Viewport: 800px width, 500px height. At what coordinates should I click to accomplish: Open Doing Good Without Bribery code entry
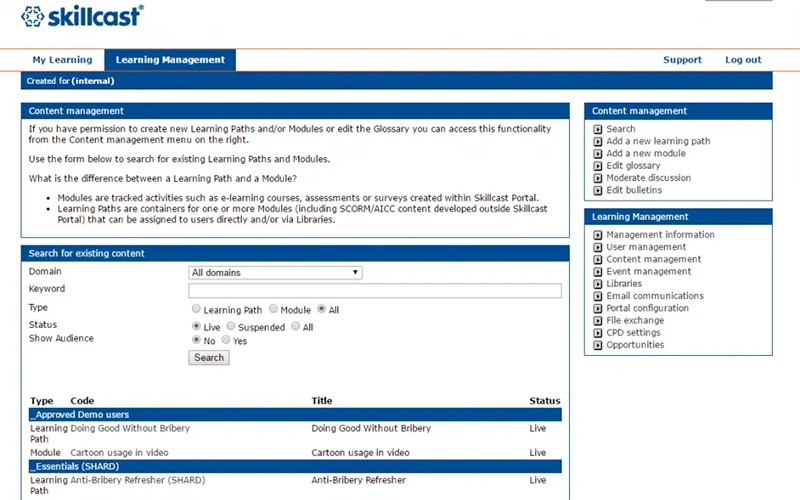(130, 428)
